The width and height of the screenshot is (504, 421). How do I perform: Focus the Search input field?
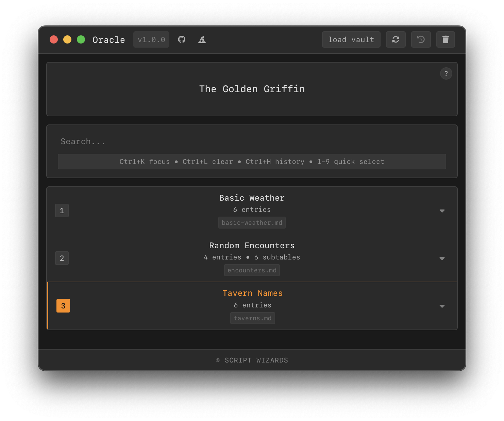pos(252,141)
